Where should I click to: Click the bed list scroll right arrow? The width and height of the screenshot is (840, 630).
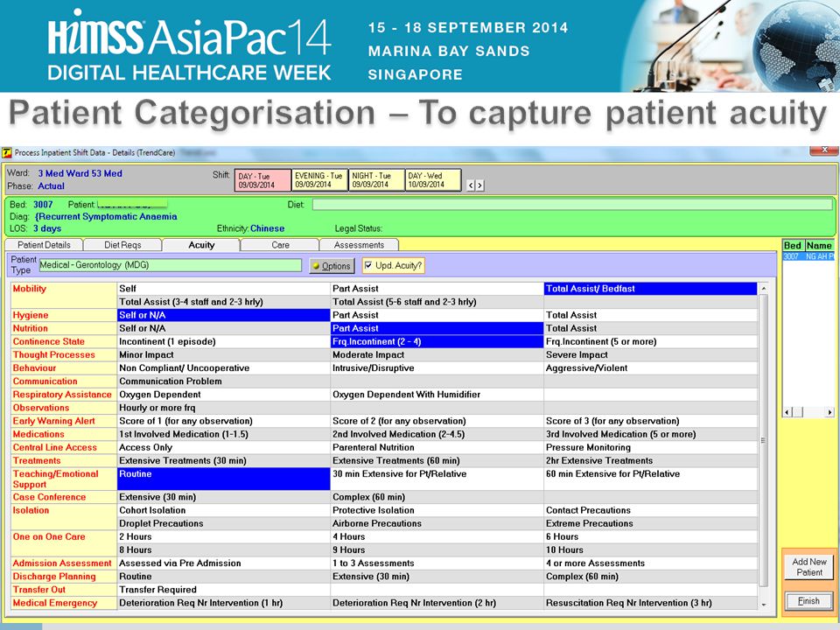click(x=829, y=412)
